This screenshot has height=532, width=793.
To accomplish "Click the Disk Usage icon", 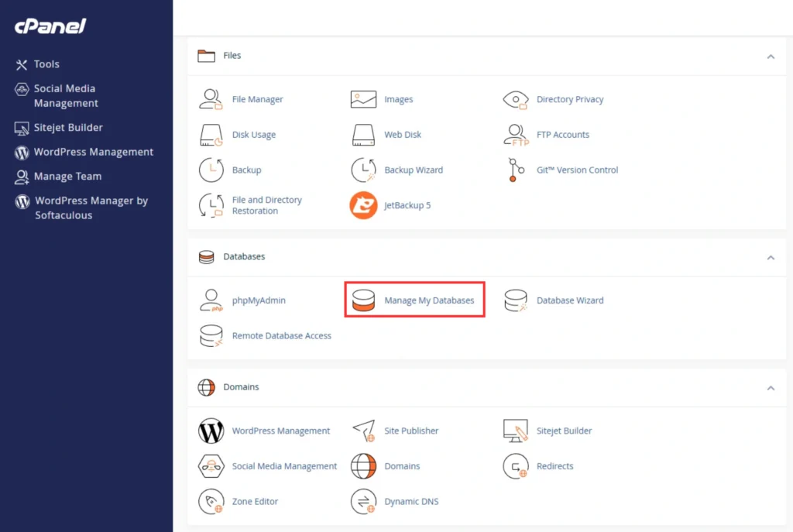I will [x=211, y=135].
